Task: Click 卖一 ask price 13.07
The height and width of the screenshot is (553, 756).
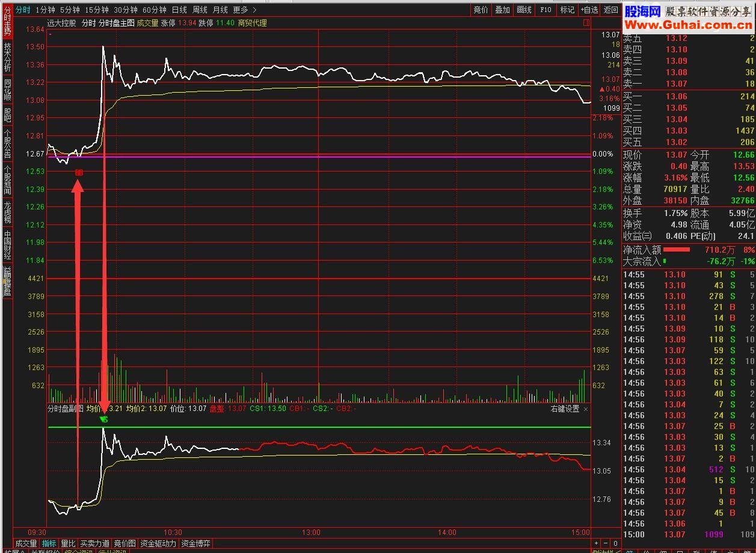Action: [676, 84]
